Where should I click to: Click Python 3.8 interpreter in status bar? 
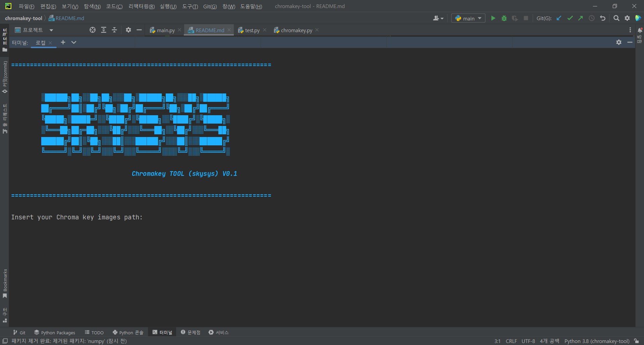click(597, 341)
